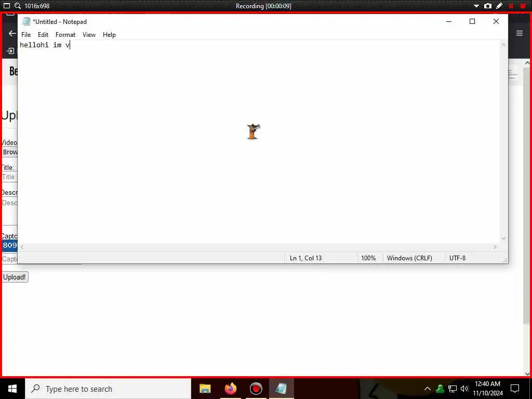Screen dimensions: 532x399
Task: Click the browser page scrollbar down arrow
Action: pyautogui.click(x=527, y=374)
